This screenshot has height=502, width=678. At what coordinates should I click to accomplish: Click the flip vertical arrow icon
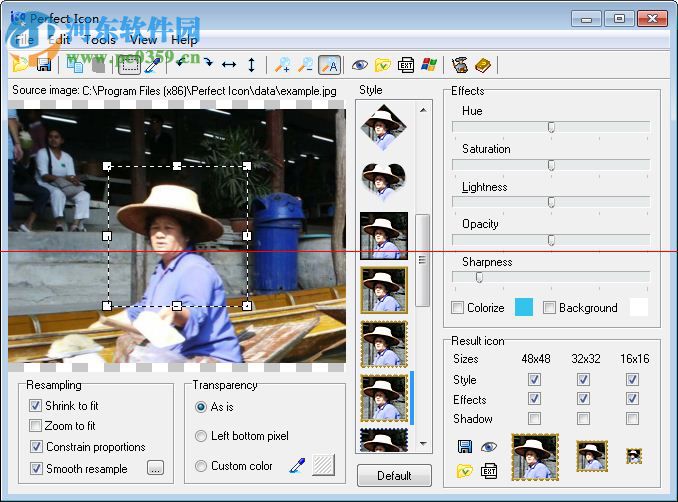tap(251, 65)
